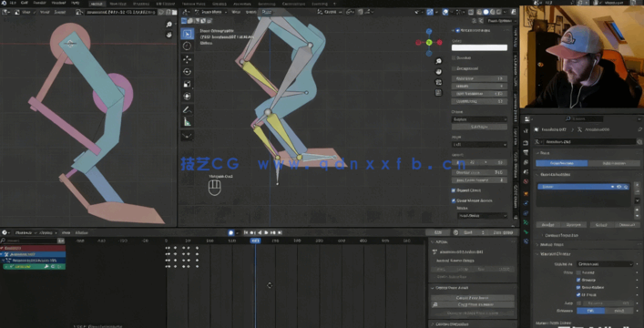Screen dimensions: 644x328
Task: Open the Select menu in viewport header
Action: coord(250,12)
